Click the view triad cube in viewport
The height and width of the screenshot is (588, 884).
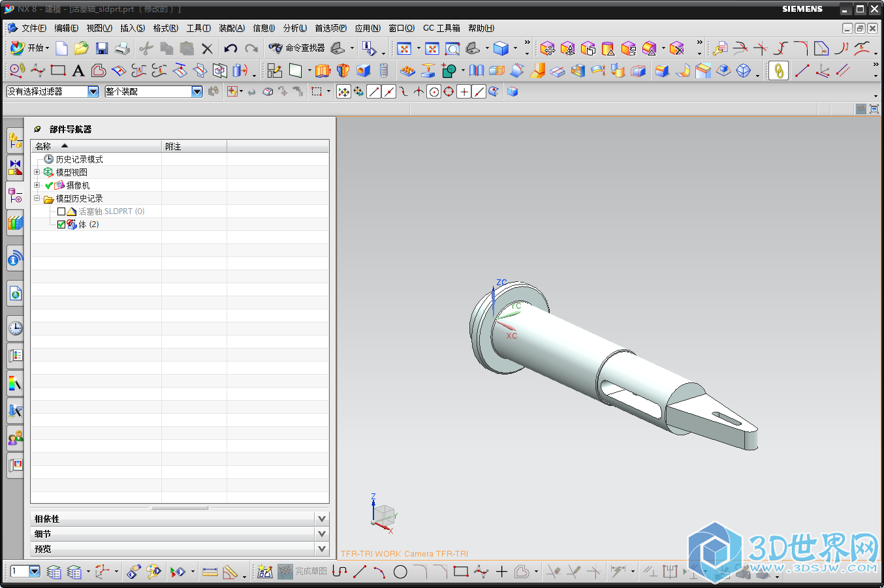384,515
